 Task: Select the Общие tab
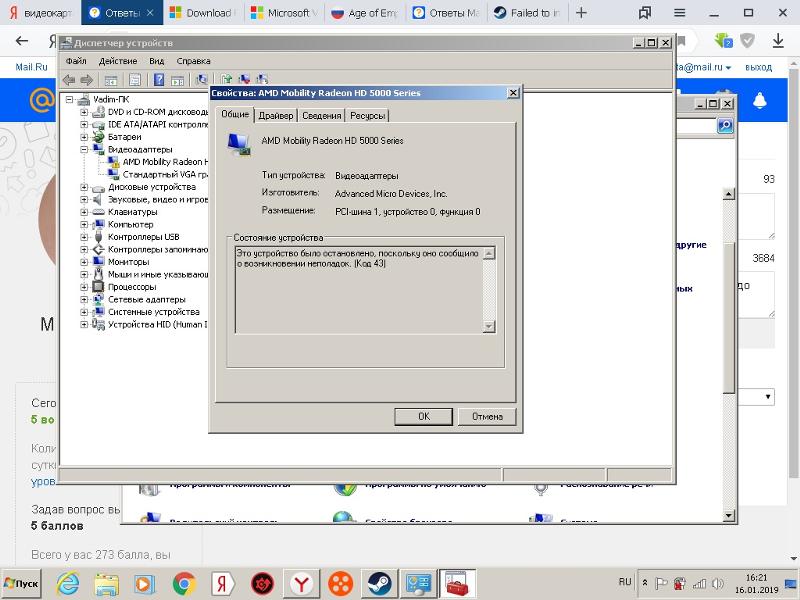(235, 114)
